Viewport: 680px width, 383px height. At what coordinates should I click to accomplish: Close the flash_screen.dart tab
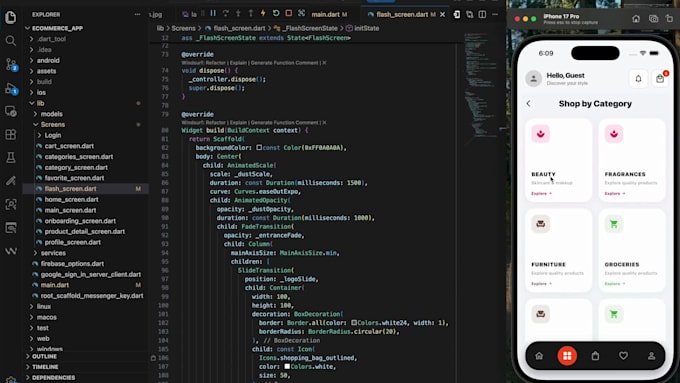pos(442,14)
